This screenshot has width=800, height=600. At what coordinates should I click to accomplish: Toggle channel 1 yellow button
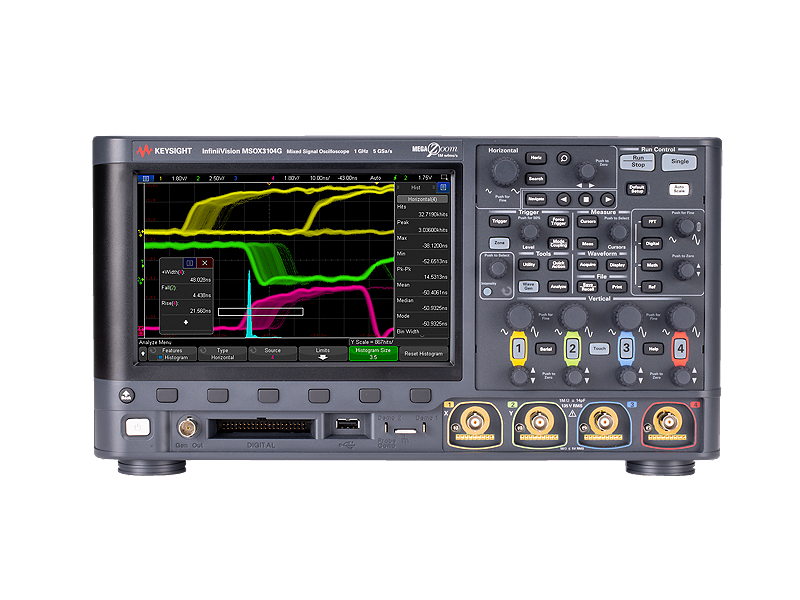point(518,348)
